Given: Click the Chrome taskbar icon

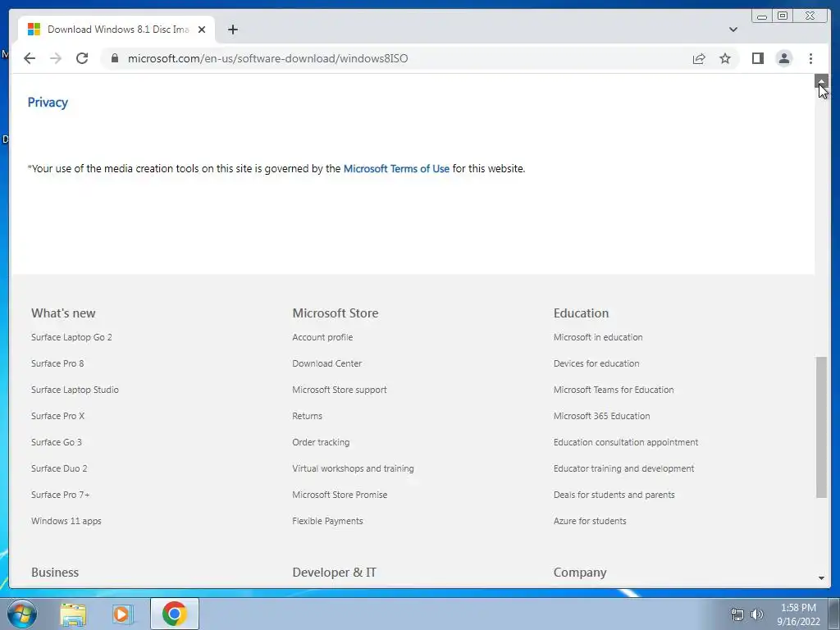Looking at the screenshot, I should [x=174, y=614].
